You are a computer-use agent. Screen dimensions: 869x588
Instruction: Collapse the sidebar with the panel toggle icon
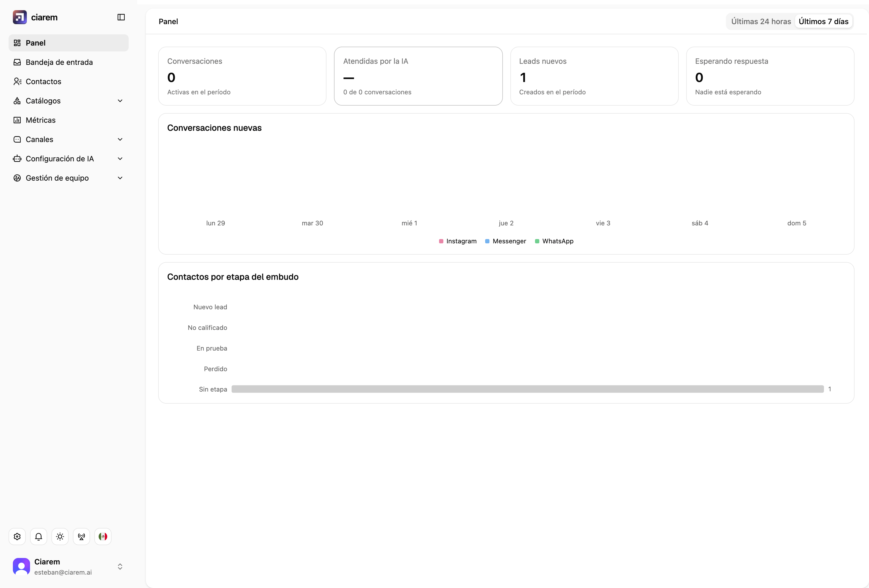[121, 17]
